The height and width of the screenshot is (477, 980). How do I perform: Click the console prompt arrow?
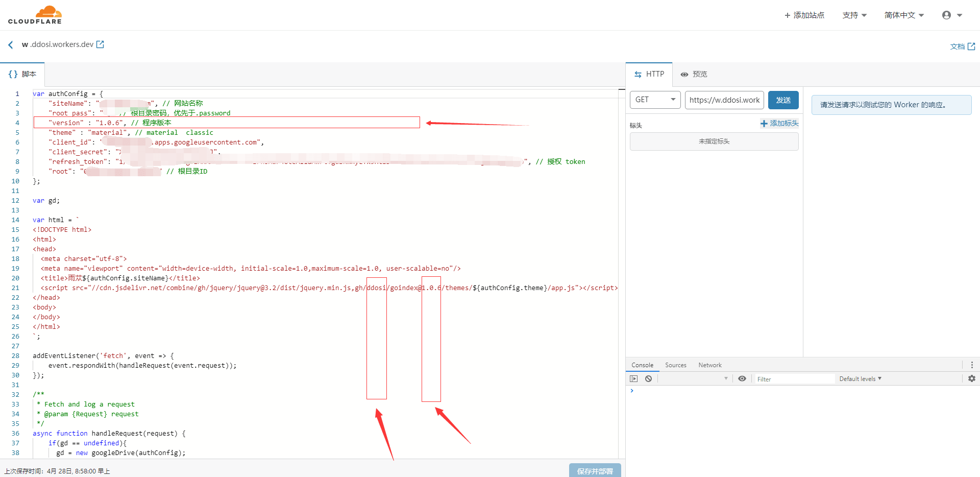(632, 391)
